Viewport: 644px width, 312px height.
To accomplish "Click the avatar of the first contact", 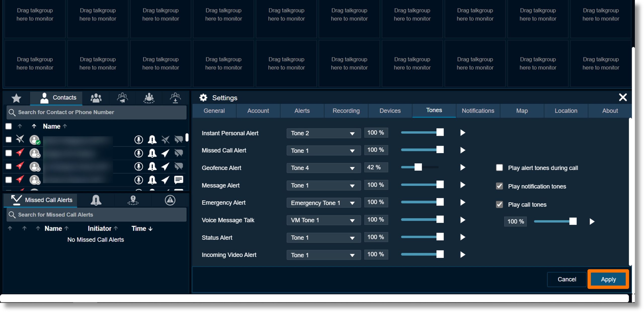I will click(x=34, y=140).
